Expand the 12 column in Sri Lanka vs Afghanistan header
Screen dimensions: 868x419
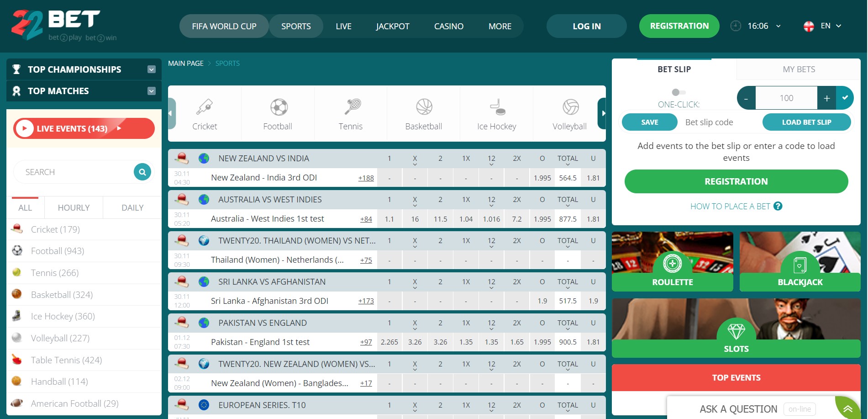coord(491,287)
